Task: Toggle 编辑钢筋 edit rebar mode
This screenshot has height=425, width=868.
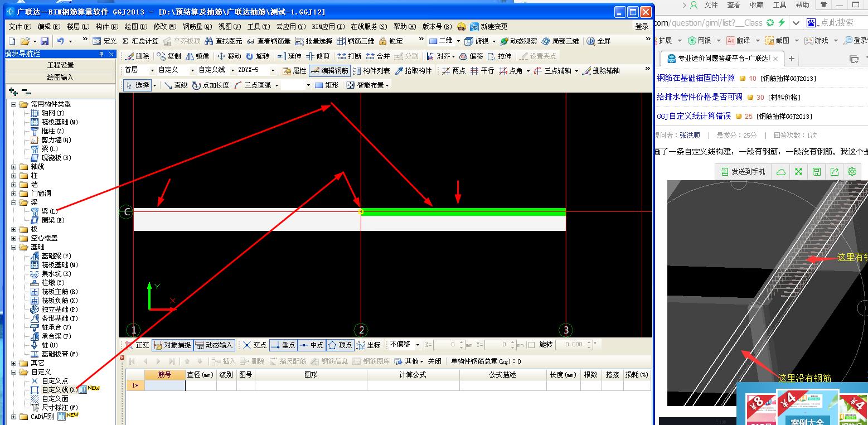Action: coord(329,71)
